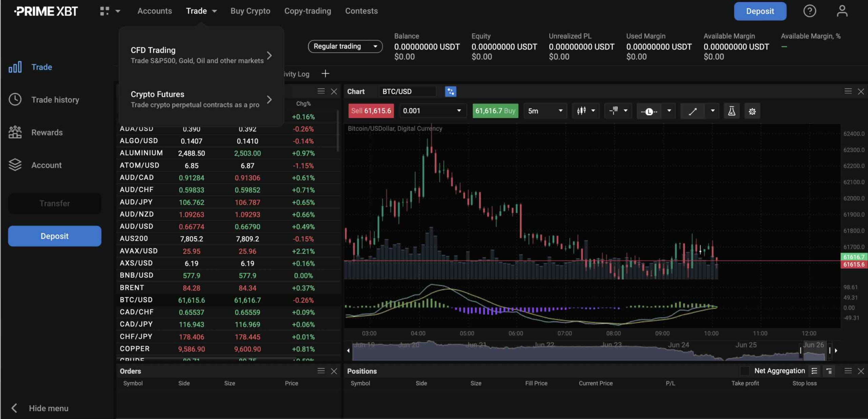Screen dimensions: 868x419
Task: Open the Orders panel hamburger menu
Action: click(321, 371)
